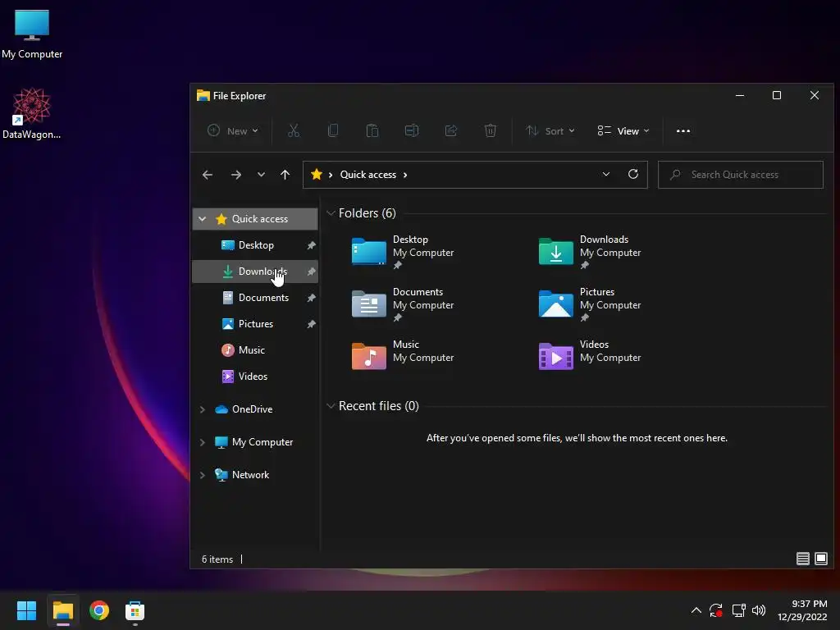Select Downloads in navigation pane
The height and width of the screenshot is (630, 840).
coord(255,271)
